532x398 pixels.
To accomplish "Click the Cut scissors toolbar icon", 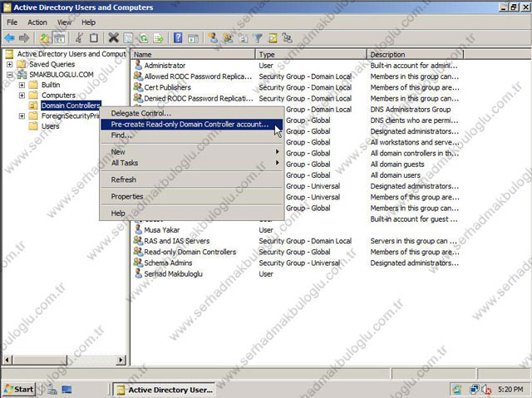I will 80,38.
